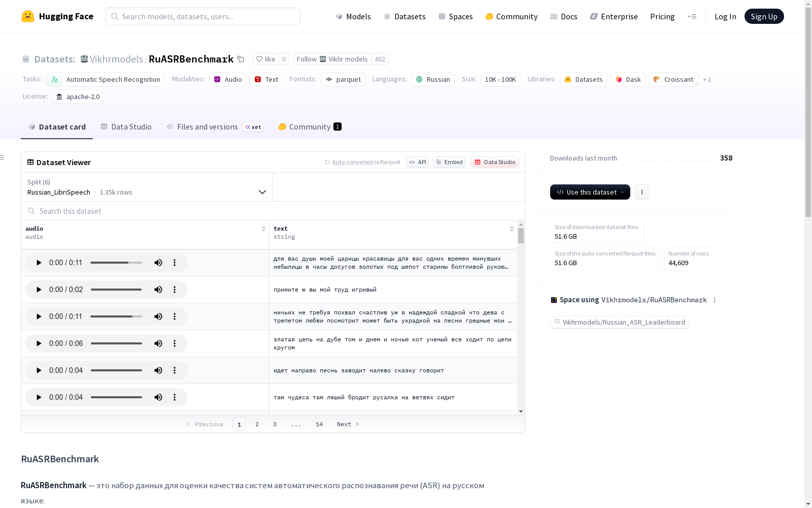Image resolution: width=812 pixels, height=508 pixels.
Task: Open audio options menu for 'златая цепь на дубе' row
Action: 175,343
